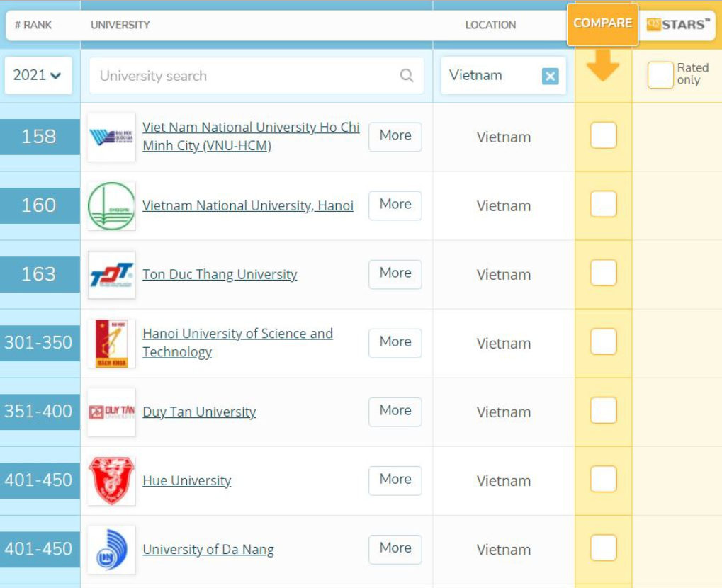
Task: Select the Compare tab header
Action: pyautogui.click(x=602, y=23)
